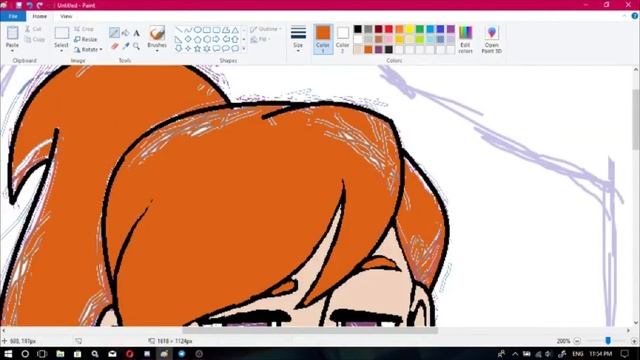Pick the green color swatch
Image resolution: width=640 pixels, height=360 pixels.
point(420,29)
